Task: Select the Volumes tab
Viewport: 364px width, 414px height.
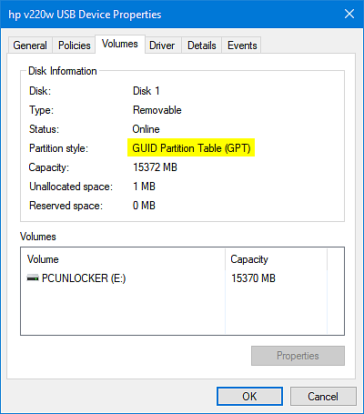Action: 120,44
